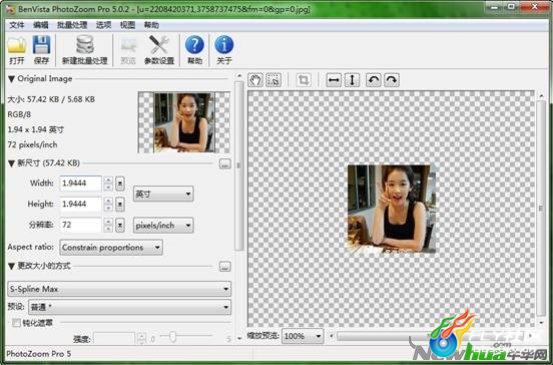Open the pixels/inch units dropdown
Viewport: 553px width, 365px height.
pos(163,225)
